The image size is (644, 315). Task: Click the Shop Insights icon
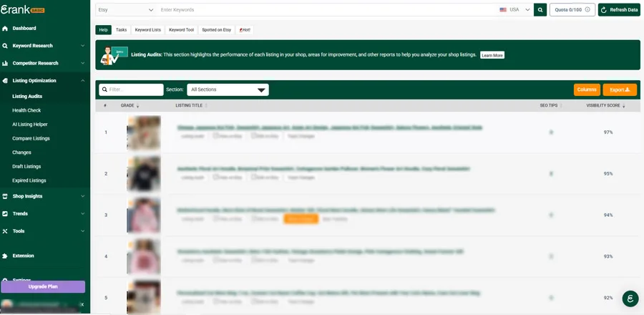pyautogui.click(x=5, y=196)
